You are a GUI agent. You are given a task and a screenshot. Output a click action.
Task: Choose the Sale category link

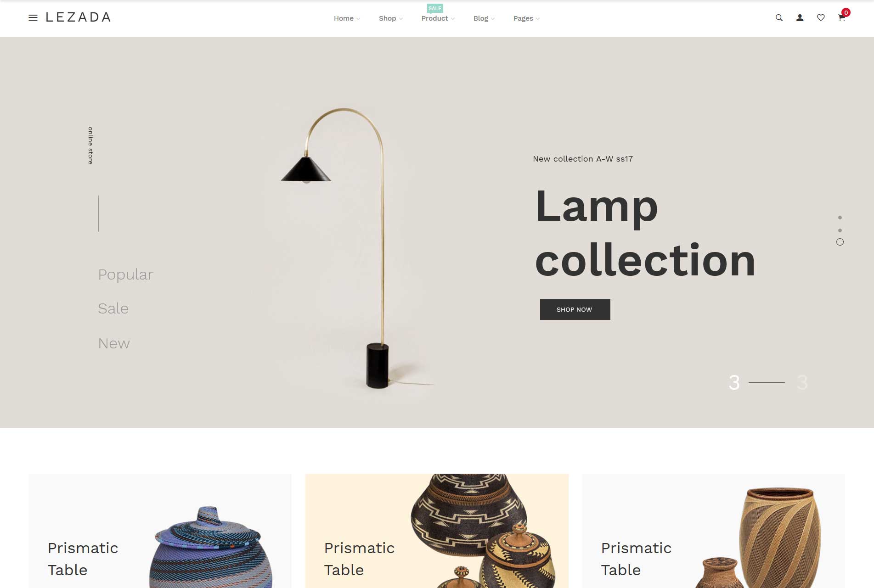(113, 308)
